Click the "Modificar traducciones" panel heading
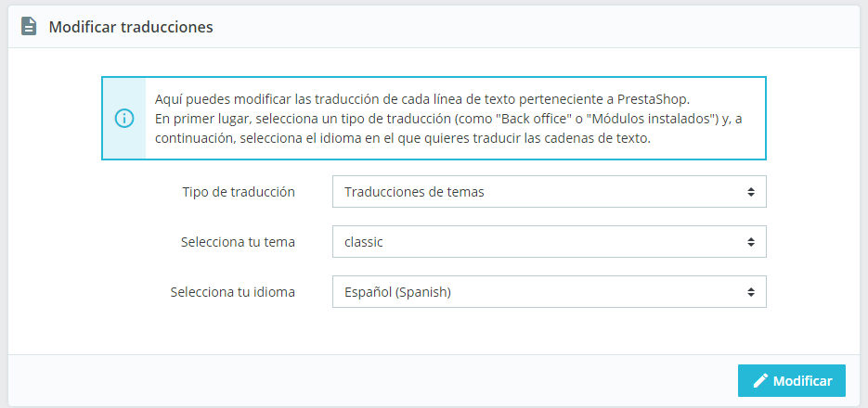The height and width of the screenshot is (408, 868). pos(131,27)
